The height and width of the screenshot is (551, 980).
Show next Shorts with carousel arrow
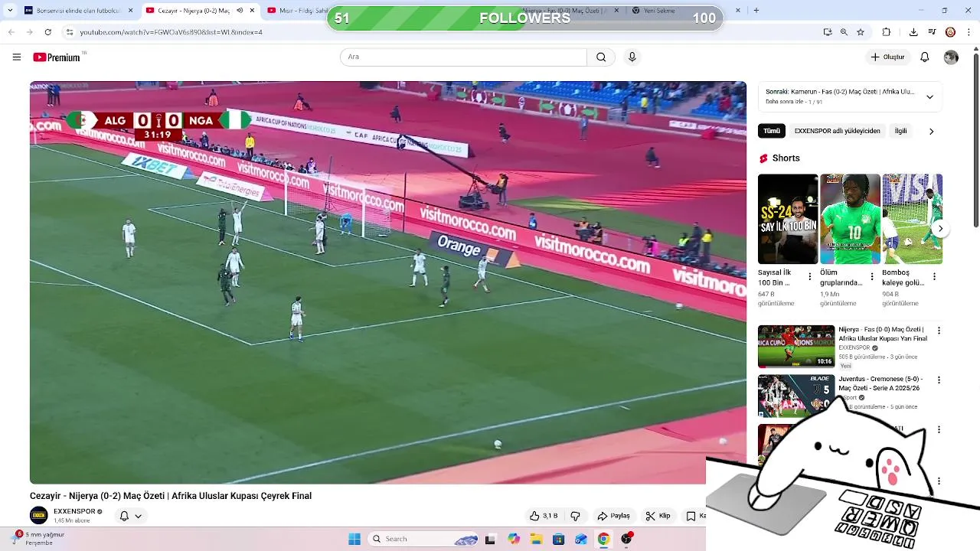click(941, 229)
